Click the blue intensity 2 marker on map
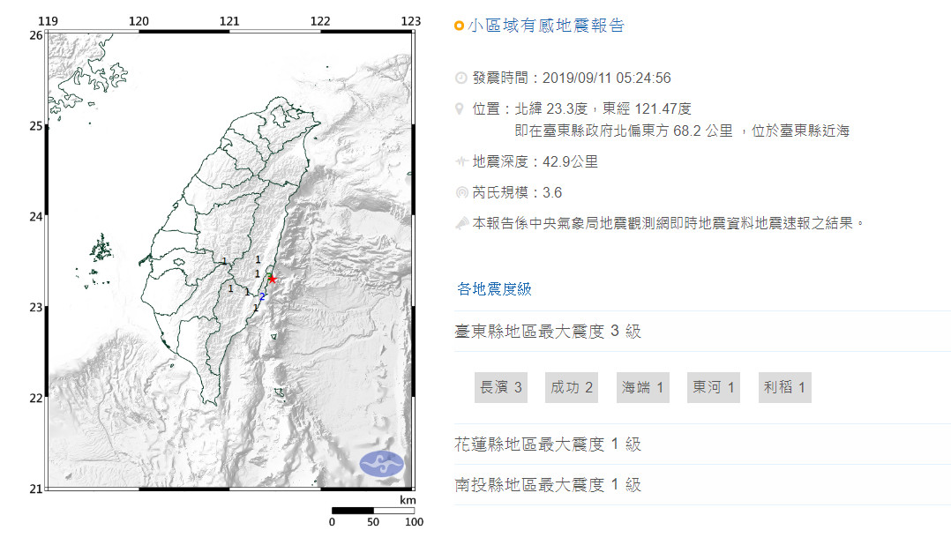951x560 pixels. click(262, 296)
